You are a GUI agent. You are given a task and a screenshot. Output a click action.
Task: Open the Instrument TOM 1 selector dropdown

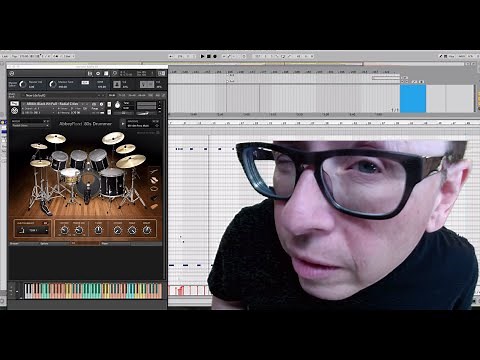tap(33, 230)
